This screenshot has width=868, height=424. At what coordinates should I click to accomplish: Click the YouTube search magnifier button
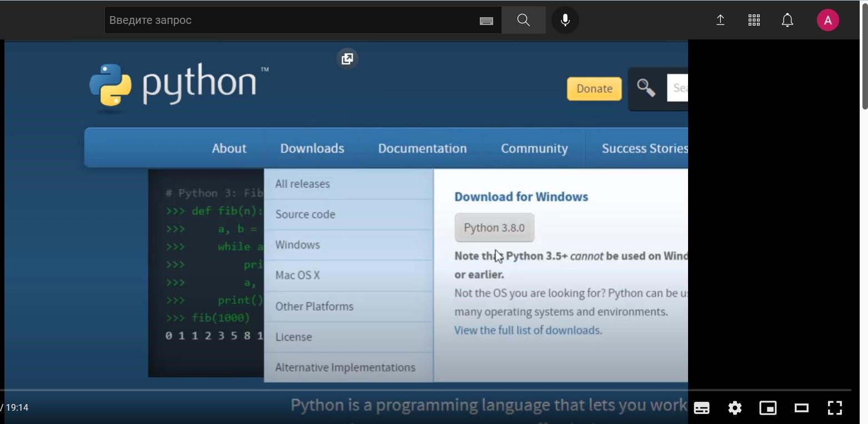point(523,20)
